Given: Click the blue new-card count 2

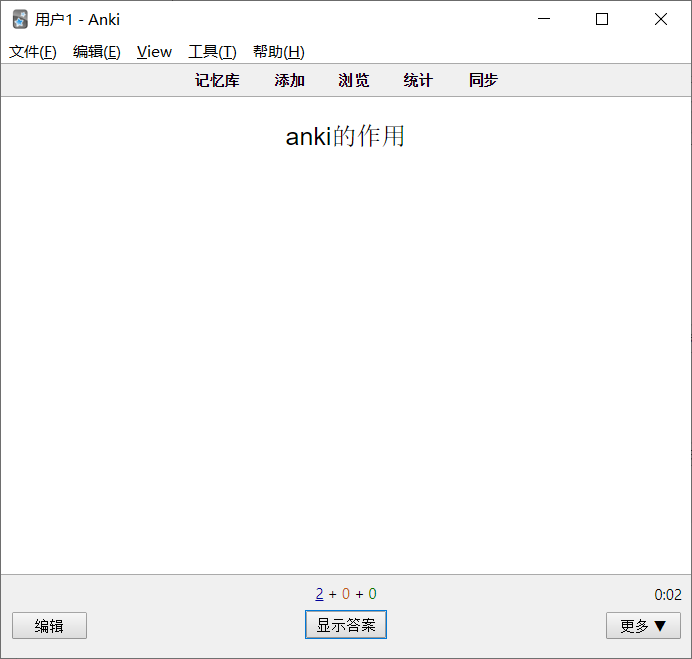Looking at the screenshot, I should coord(320,594).
